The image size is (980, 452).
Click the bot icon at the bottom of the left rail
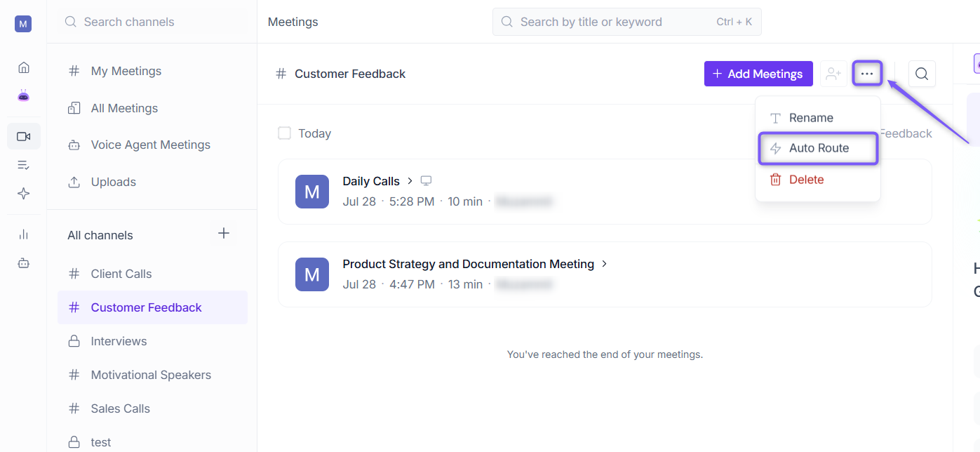point(24,263)
